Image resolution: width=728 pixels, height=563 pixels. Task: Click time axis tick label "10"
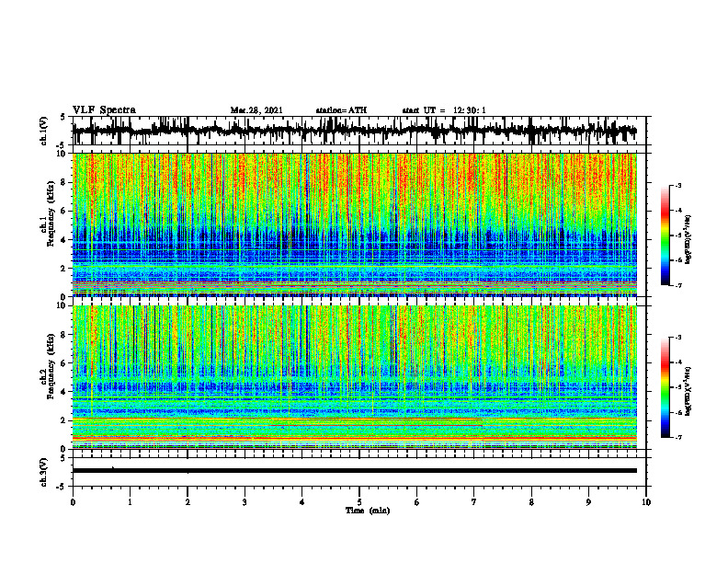click(646, 502)
